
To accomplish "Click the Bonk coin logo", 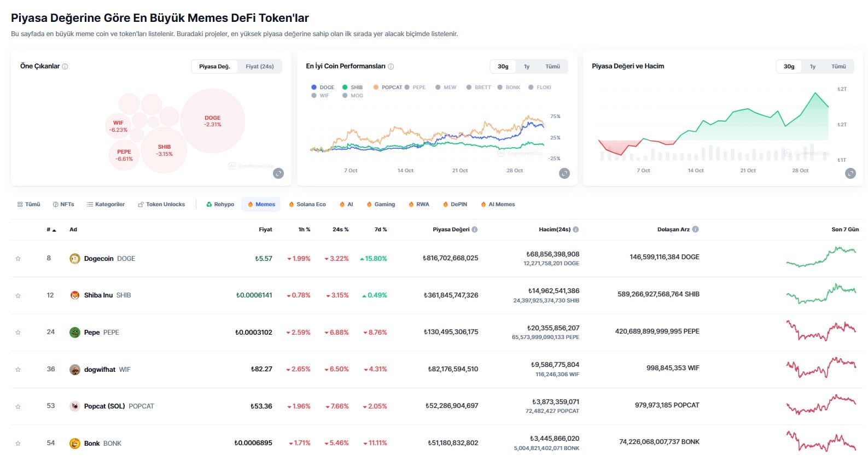I will tap(75, 444).
